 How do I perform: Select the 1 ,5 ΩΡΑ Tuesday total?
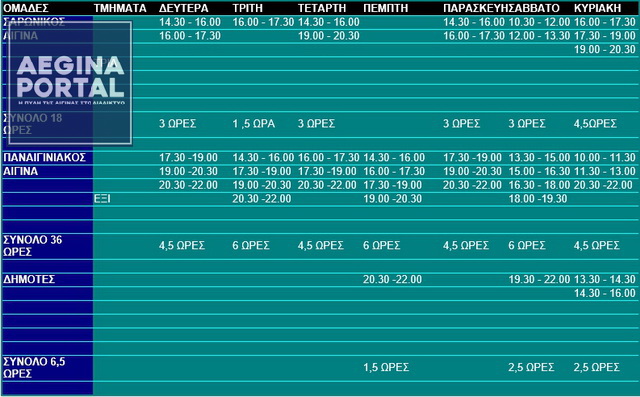click(x=253, y=124)
